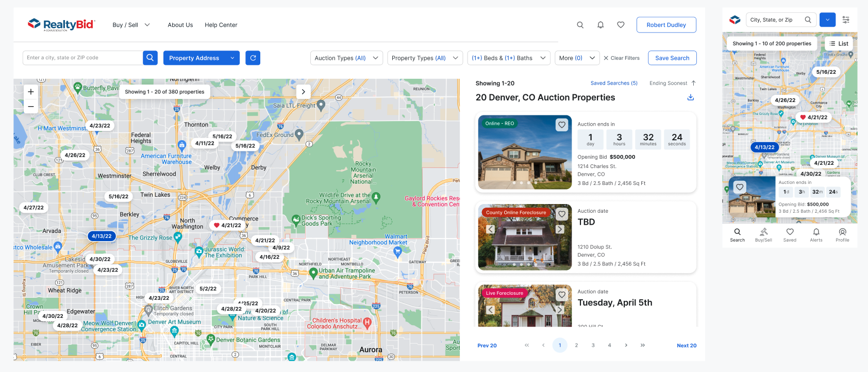Select the Walmart Neighborhood Market map pin
868x372 pixels.
coord(397,251)
